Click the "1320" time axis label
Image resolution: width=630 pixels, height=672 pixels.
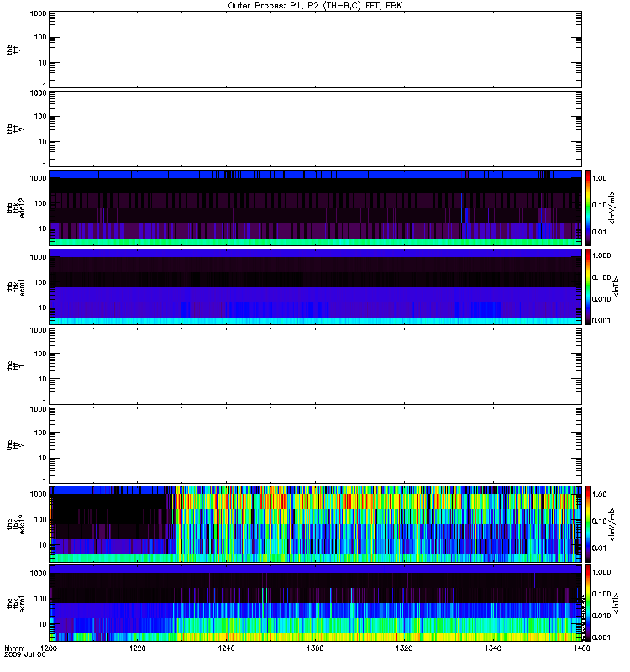(x=404, y=648)
